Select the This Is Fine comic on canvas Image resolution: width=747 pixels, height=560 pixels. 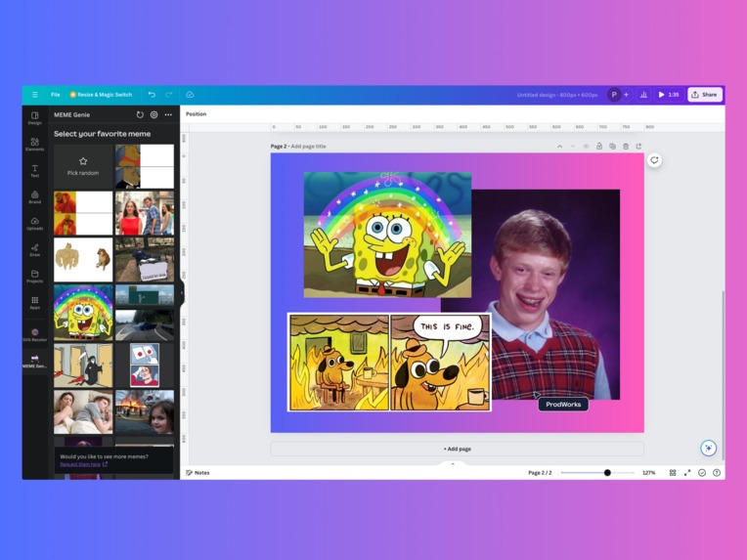coord(389,362)
